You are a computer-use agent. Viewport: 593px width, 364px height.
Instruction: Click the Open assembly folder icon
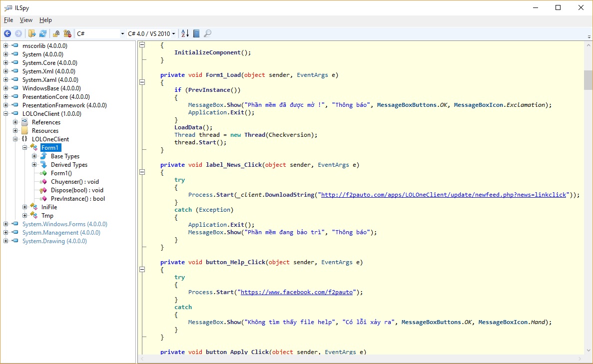(x=32, y=33)
